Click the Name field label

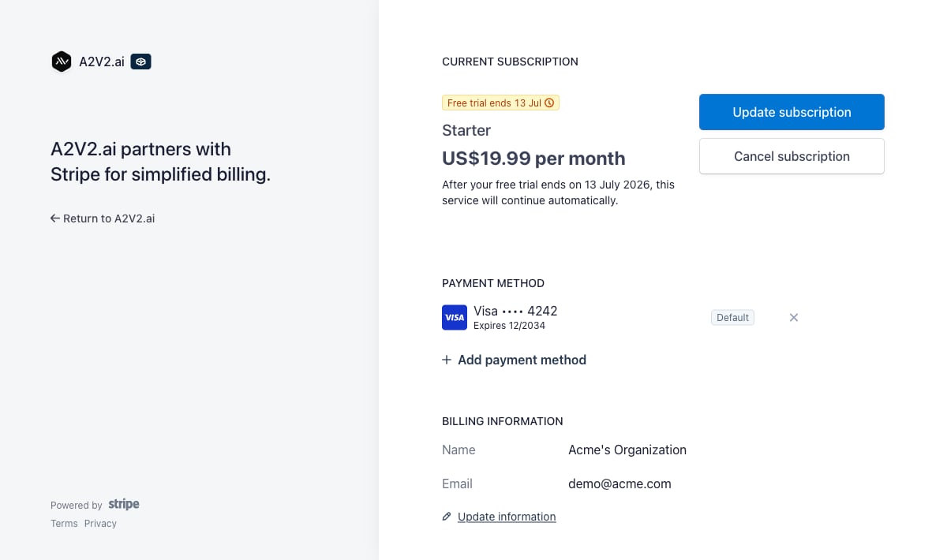click(x=459, y=450)
